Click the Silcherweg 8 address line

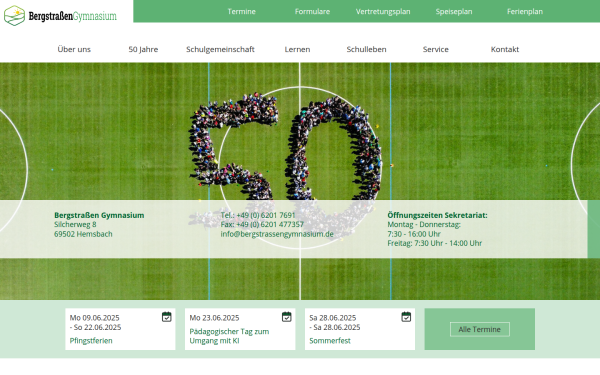coord(75,224)
